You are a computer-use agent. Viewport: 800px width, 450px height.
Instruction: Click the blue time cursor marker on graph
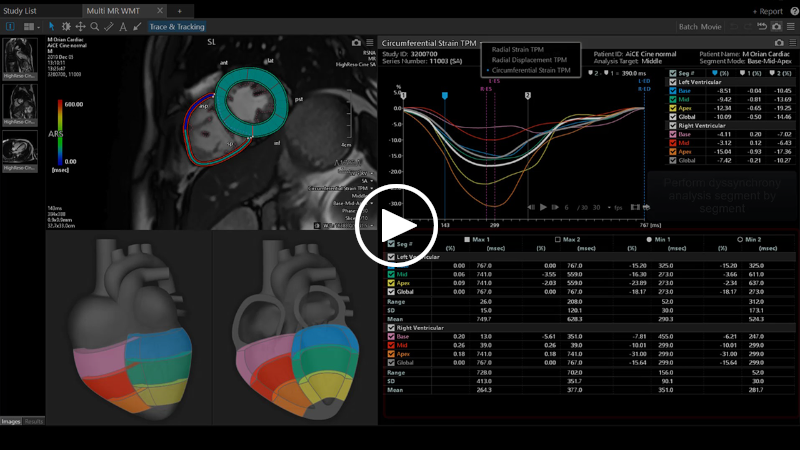click(x=445, y=95)
